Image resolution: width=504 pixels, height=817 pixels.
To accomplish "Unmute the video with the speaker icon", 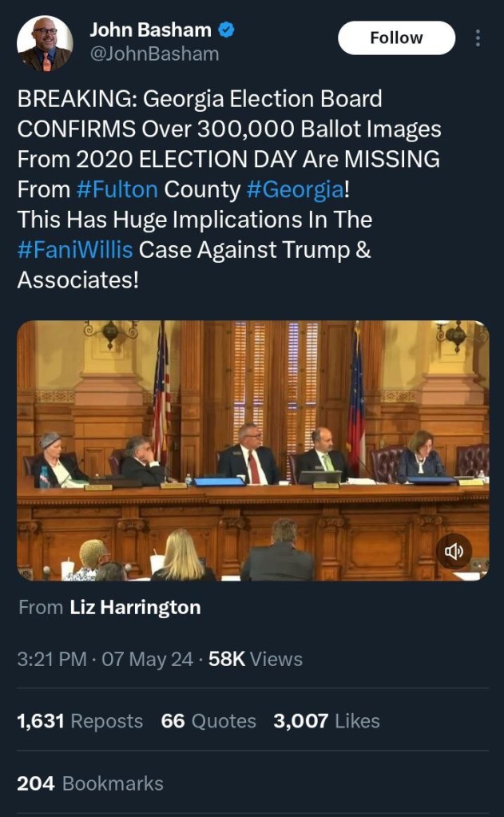I will click(x=452, y=550).
